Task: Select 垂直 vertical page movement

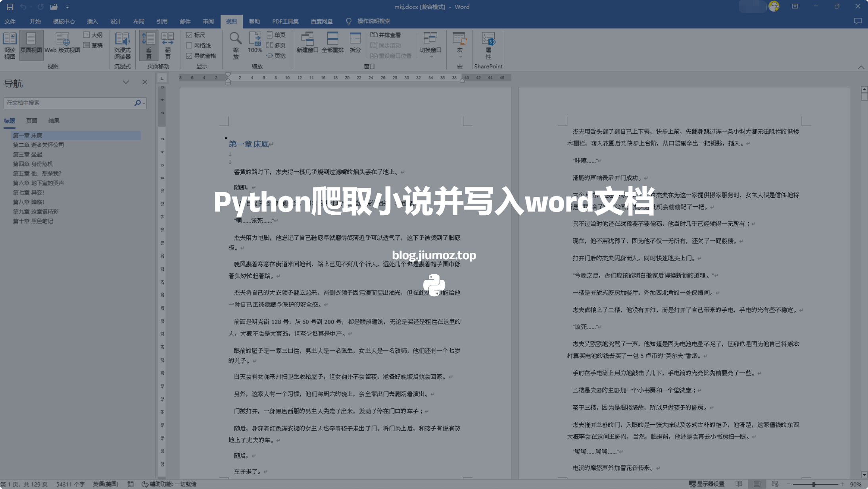Action: pos(149,46)
